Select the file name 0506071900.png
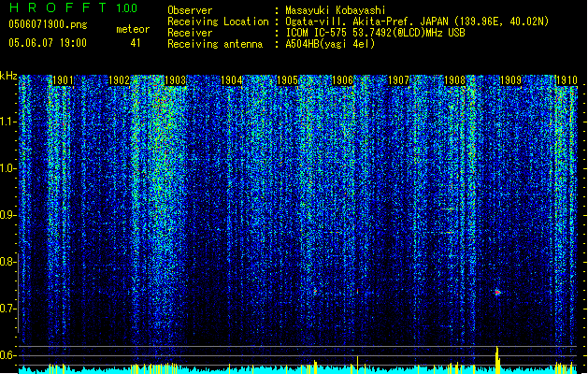 coord(48,24)
